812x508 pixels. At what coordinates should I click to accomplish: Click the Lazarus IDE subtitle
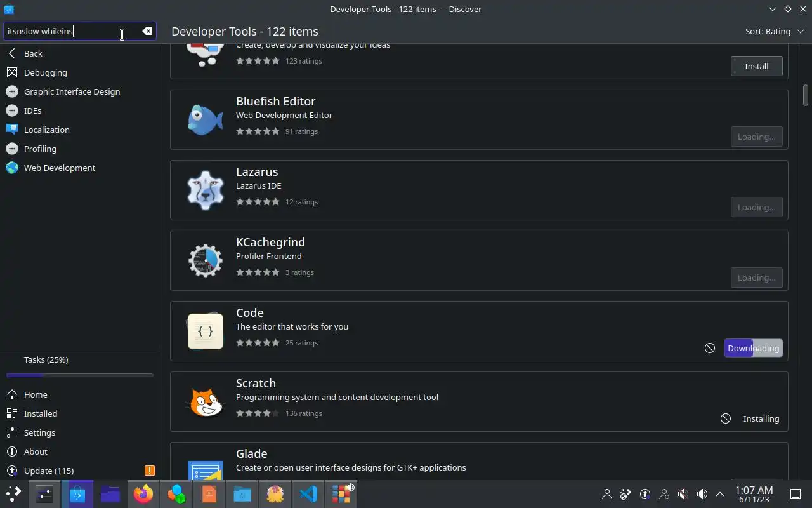tap(258, 185)
